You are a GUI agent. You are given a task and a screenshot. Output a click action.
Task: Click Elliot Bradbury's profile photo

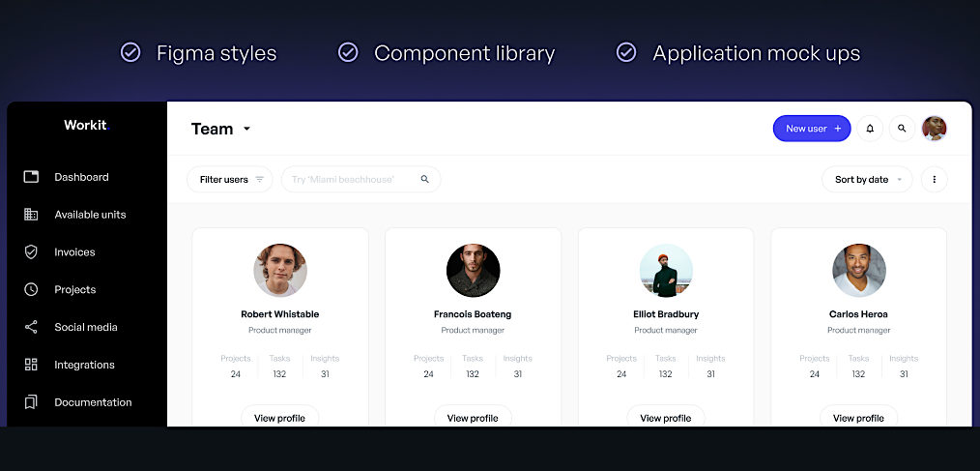666,270
